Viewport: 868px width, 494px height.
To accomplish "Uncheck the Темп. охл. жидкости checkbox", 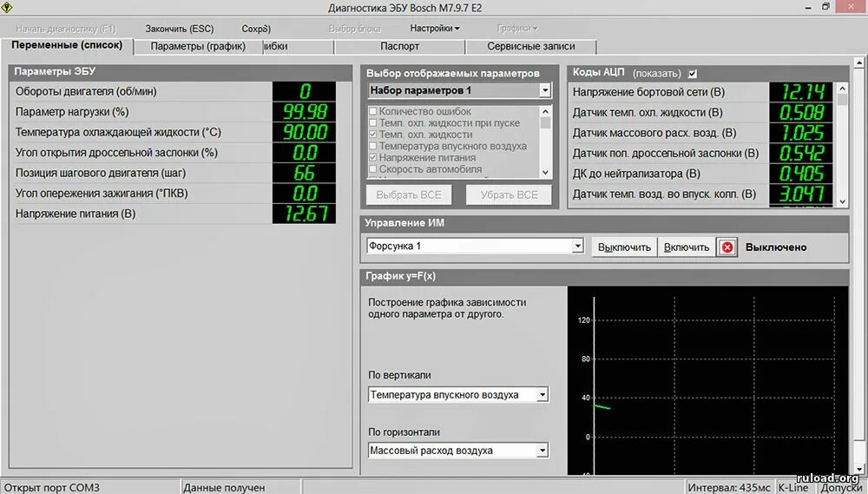I will [372, 135].
